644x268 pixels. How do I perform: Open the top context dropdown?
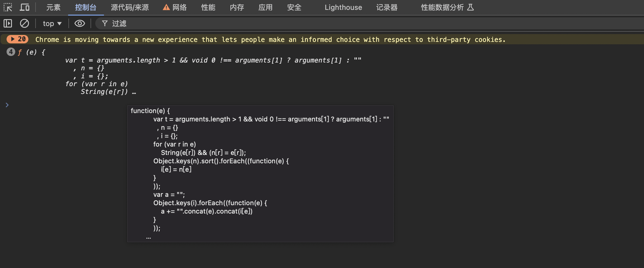[52, 23]
